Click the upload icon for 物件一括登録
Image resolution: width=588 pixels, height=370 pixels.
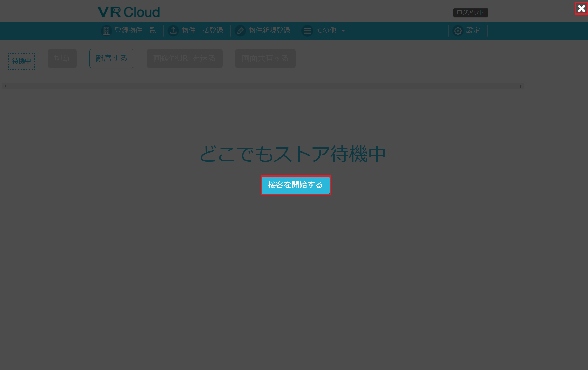coord(173,31)
